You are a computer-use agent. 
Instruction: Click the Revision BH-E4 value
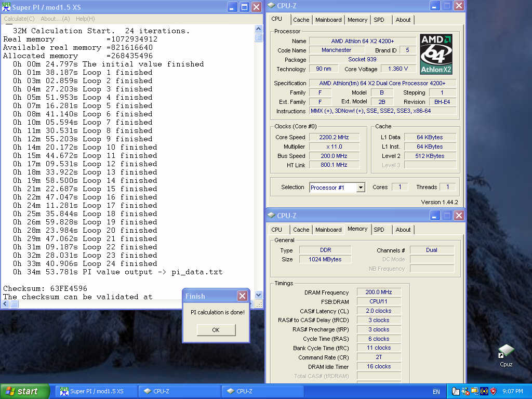click(442, 102)
